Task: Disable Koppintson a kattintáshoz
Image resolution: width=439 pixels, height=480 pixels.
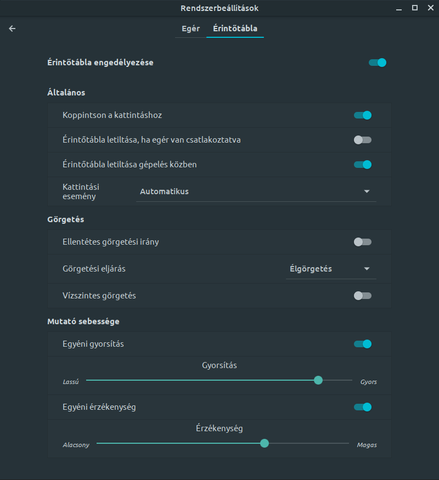Action: tap(363, 115)
